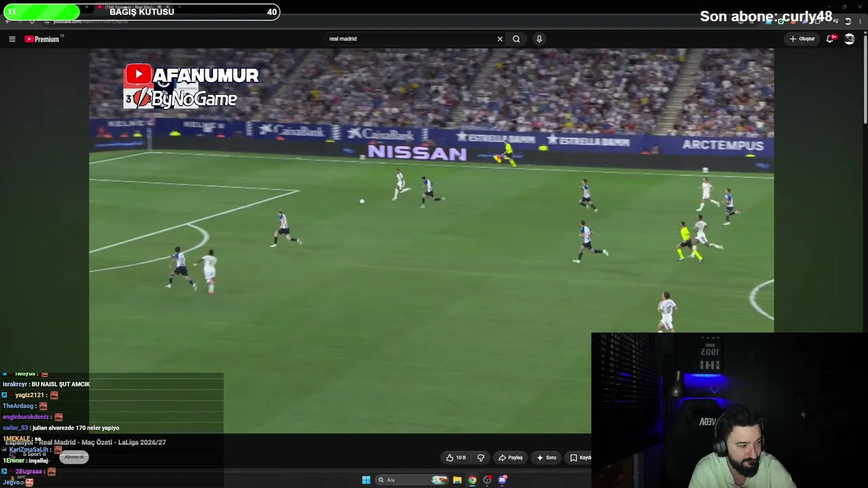The width and height of the screenshot is (868, 488).
Task: Click the chat message 'julian alvarezde 170 neler yapiyo'
Action: pyautogui.click(x=75, y=428)
